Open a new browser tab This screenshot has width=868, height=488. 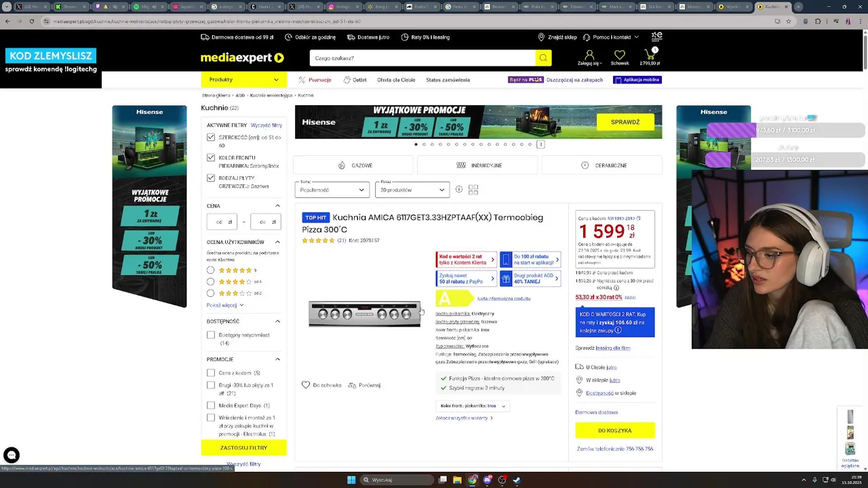[x=798, y=7]
